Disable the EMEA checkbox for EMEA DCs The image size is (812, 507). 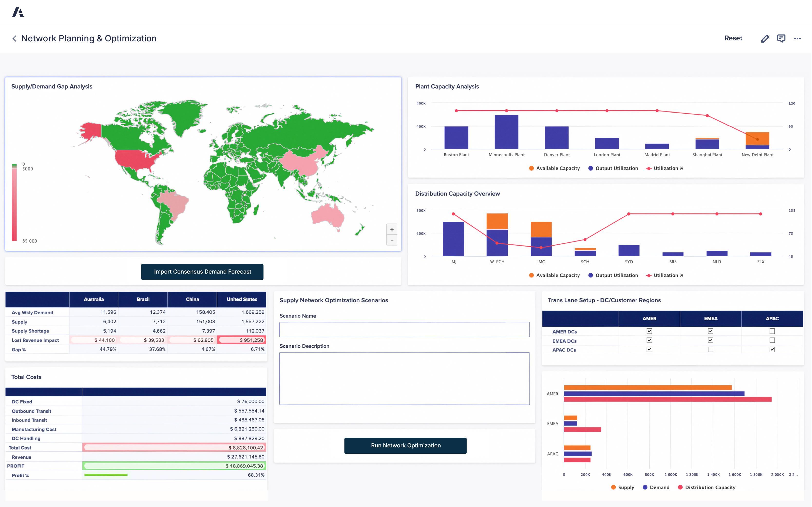click(710, 340)
